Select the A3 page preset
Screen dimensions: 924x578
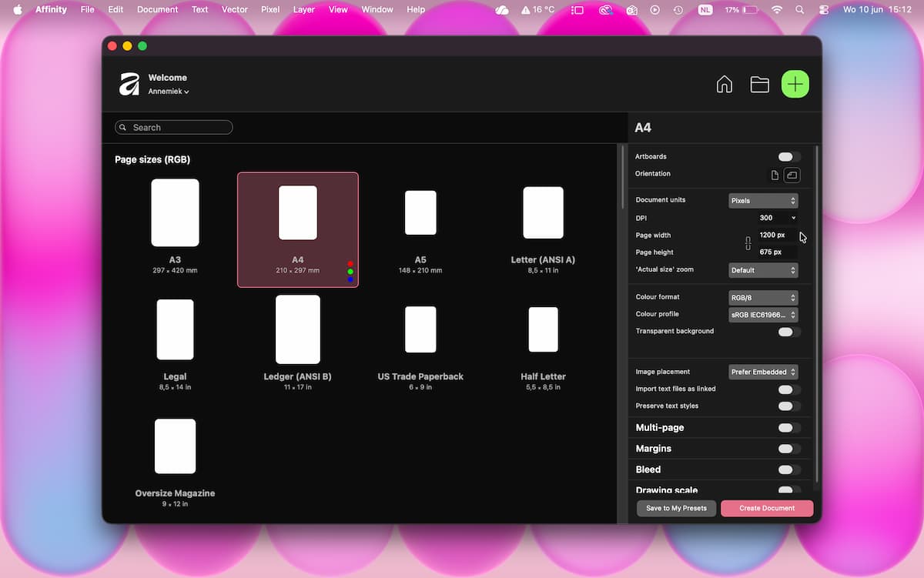point(175,226)
